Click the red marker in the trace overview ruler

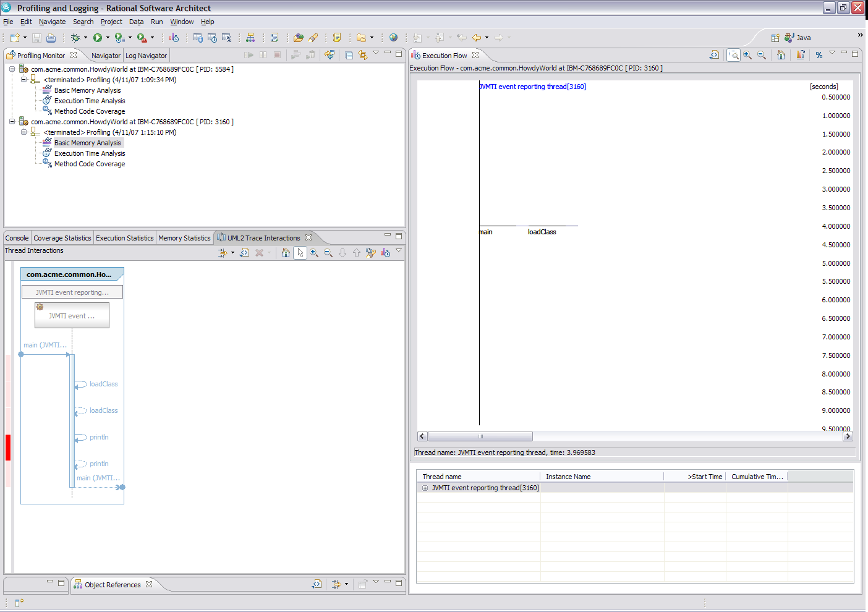click(8, 448)
